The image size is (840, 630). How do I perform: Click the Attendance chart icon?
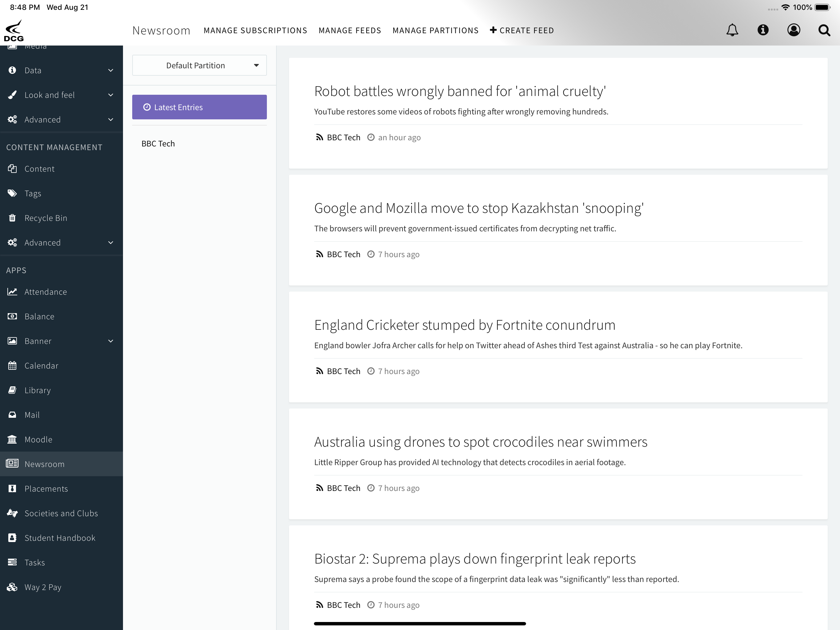[x=12, y=292]
